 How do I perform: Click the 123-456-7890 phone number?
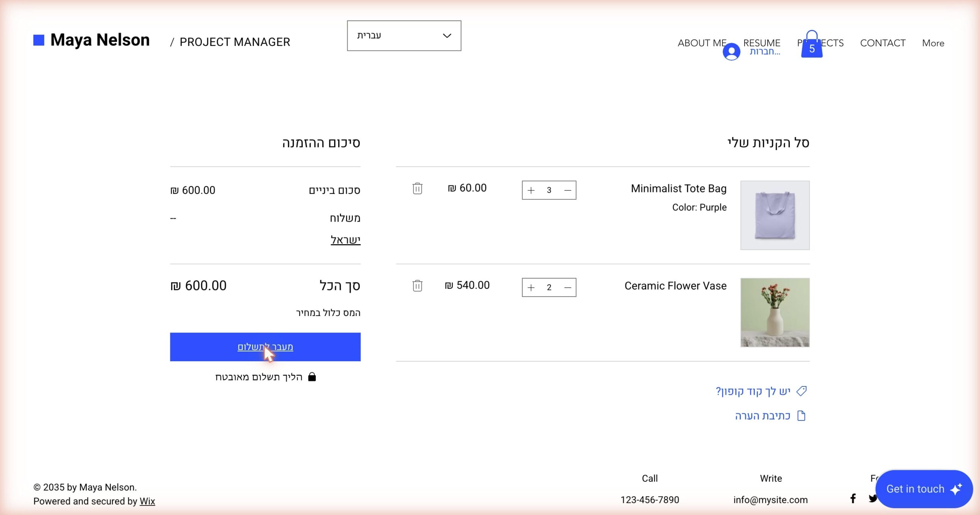650,500
